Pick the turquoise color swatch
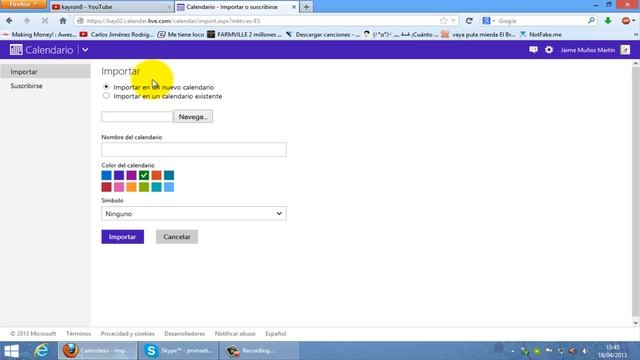The image size is (640, 360). 156,187
